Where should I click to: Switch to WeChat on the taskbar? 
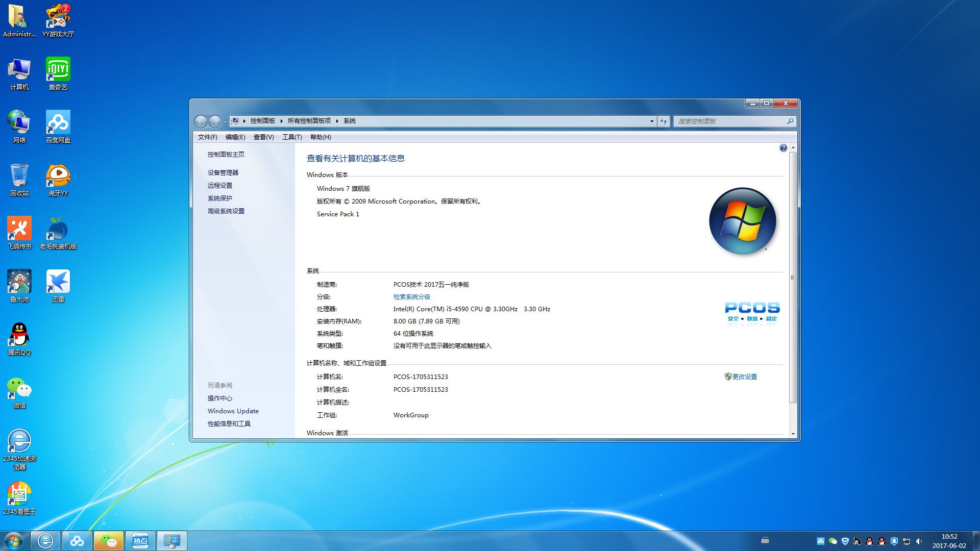tap(109, 541)
